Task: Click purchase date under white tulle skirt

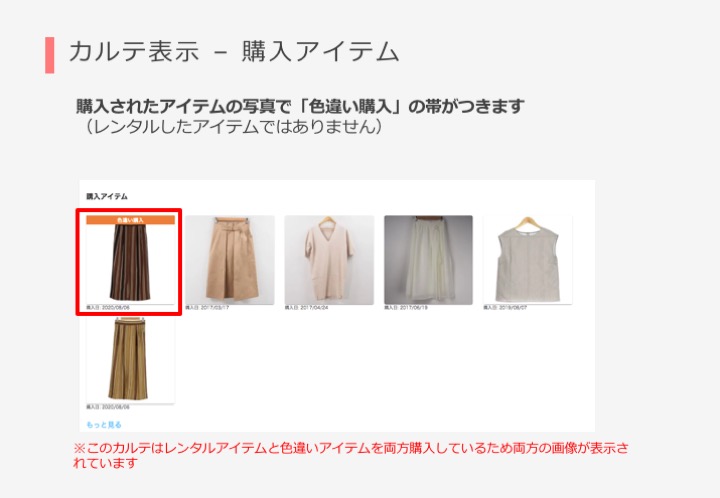Action: coord(406,308)
